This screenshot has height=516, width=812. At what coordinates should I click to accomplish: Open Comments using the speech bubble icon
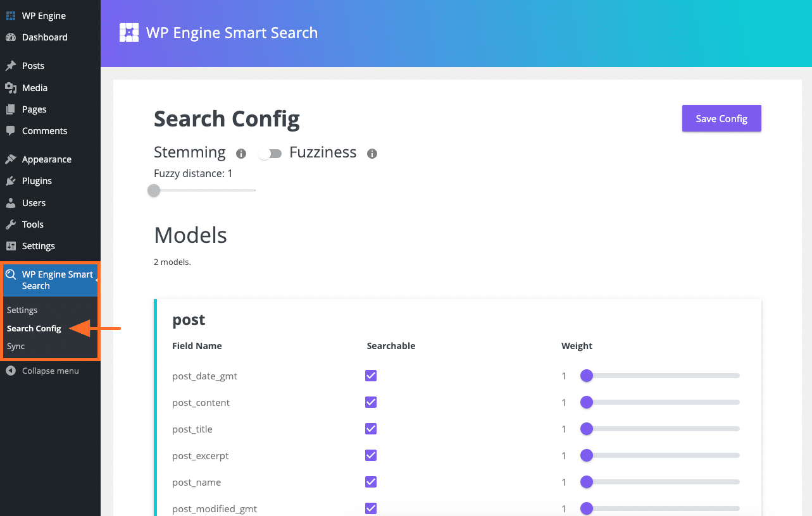(x=11, y=131)
